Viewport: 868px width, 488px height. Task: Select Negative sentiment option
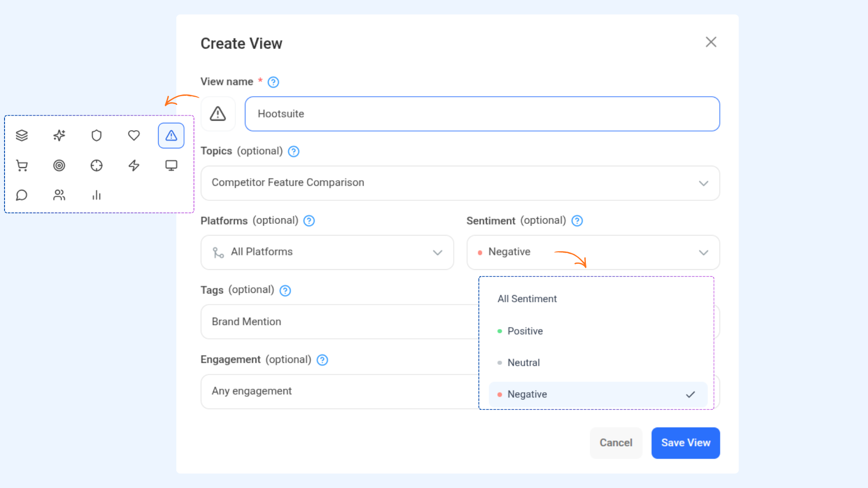pyautogui.click(x=598, y=394)
